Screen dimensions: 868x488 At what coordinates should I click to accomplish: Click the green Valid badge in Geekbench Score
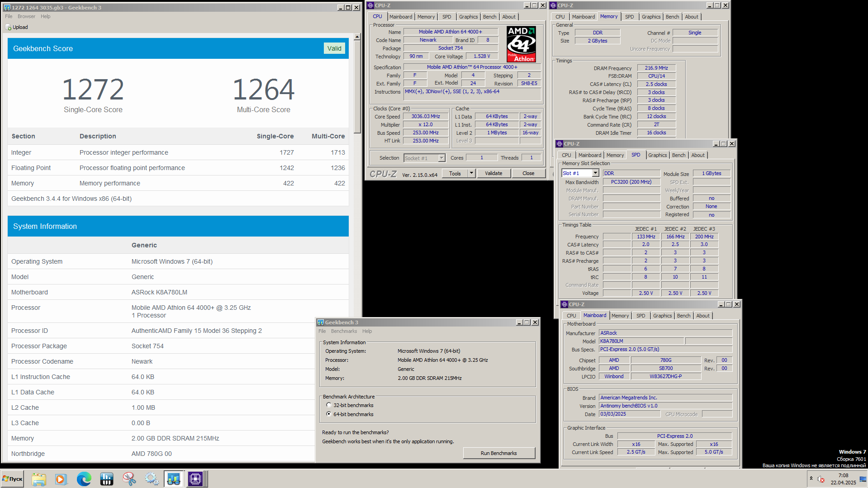coord(334,48)
